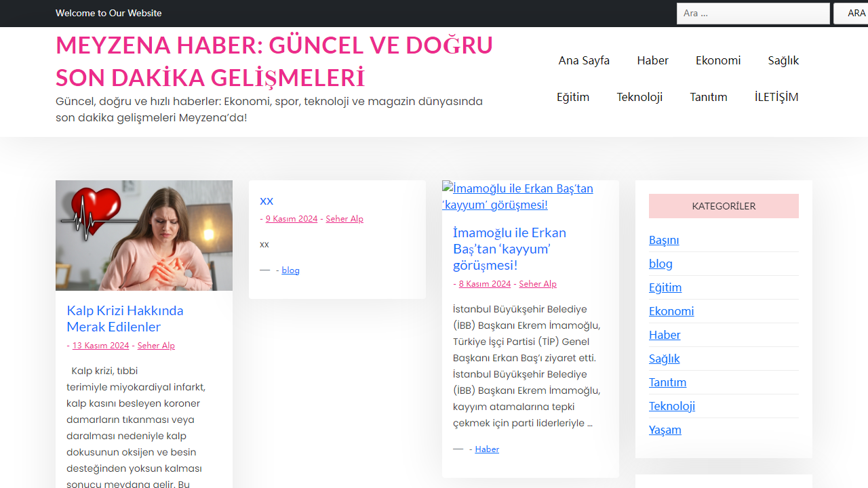Open the Haber section from top navigation
Viewport: 868px width, 488px height.
point(652,60)
